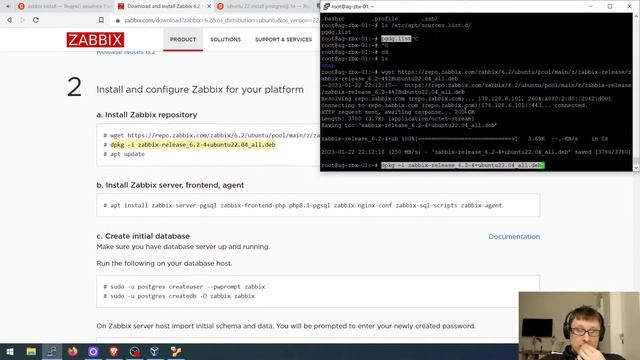Bookmark the current Zabbix page
The height and width of the screenshot is (360, 640).
click(101, 20)
